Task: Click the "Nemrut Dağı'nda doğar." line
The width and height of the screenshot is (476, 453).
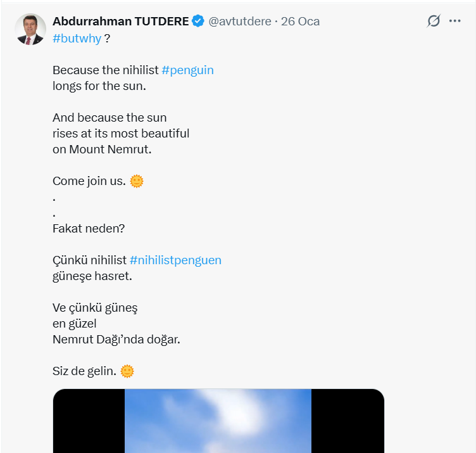Action: (116, 340)
